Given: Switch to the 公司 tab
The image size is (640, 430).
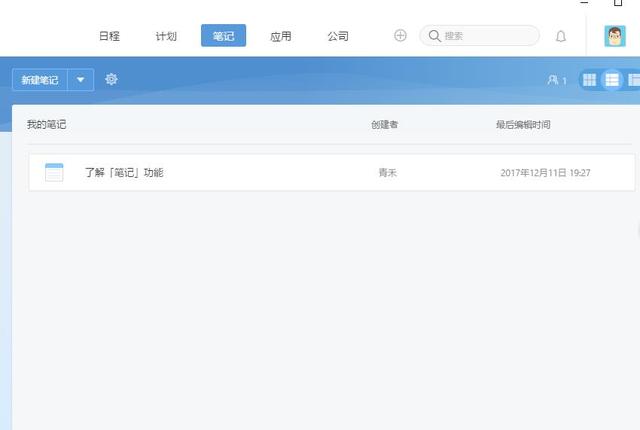Looking at the screenshot, I should coord(338,36).
